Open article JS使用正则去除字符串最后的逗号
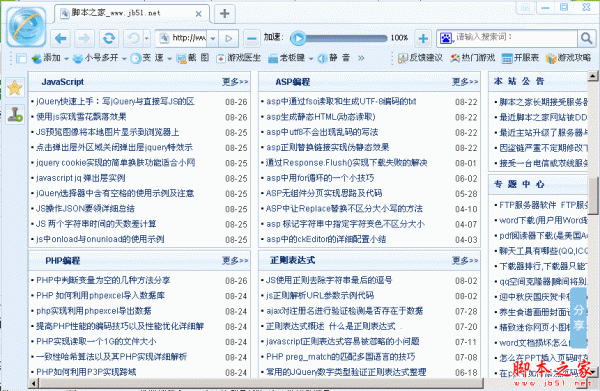This screenshot has height=391, width=600. tap(329, 280)
